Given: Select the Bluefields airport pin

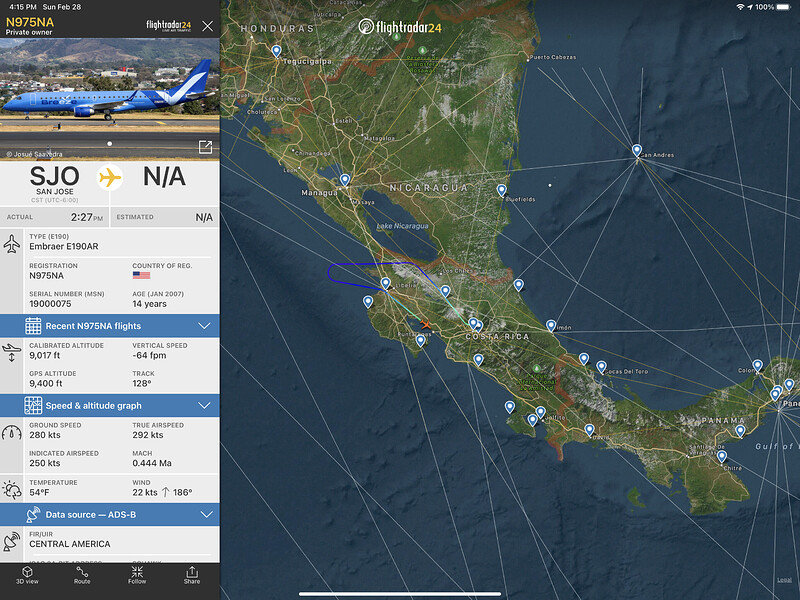Looking at the screenshot, I should pos(502,190).
